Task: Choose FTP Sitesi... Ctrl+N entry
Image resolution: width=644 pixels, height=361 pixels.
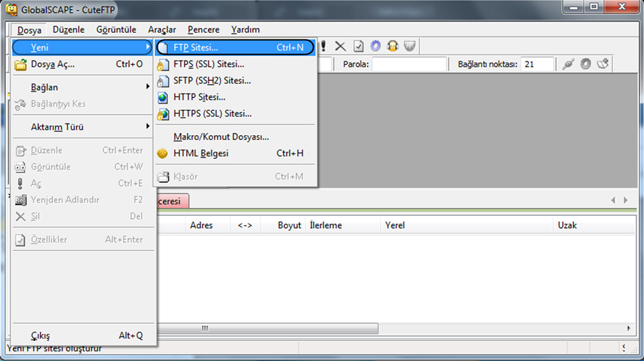Action: point(235,48)
